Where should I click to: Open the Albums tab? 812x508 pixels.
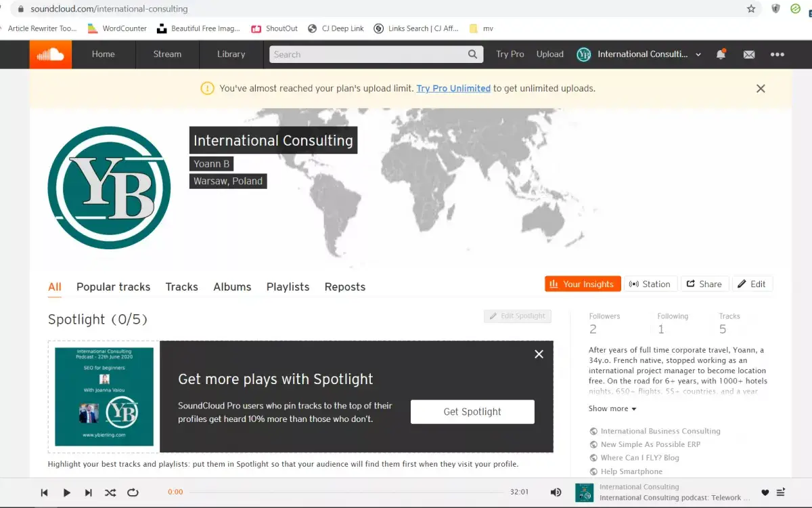click(232, 287)
